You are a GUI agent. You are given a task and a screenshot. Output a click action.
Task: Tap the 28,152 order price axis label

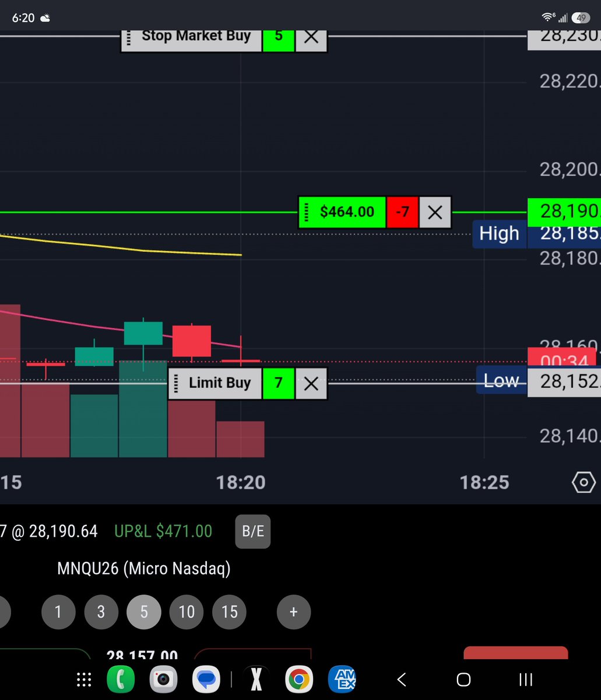point(564,383)
